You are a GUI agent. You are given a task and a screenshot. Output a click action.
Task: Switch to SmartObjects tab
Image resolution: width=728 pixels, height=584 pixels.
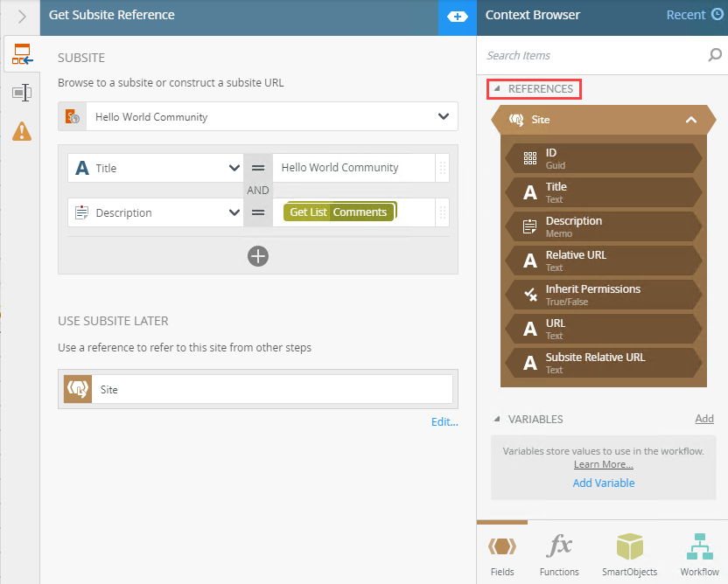point(629,554)
